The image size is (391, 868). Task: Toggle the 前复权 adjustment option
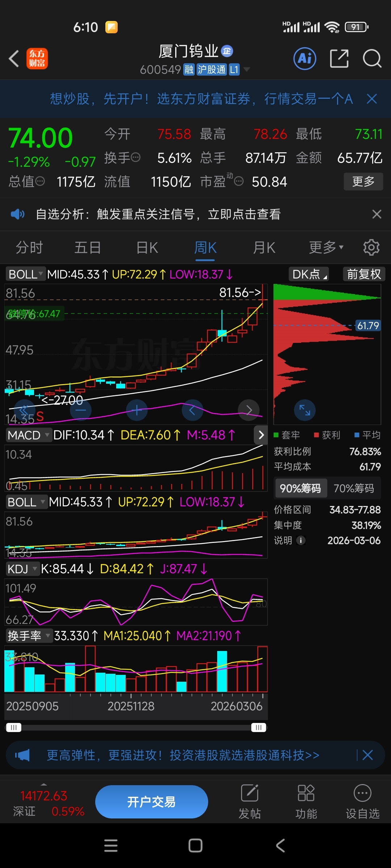click(364, 274)
